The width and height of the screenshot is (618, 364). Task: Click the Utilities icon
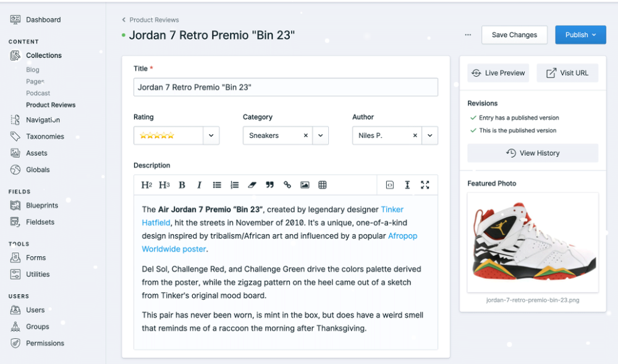(x=15, y=274)
